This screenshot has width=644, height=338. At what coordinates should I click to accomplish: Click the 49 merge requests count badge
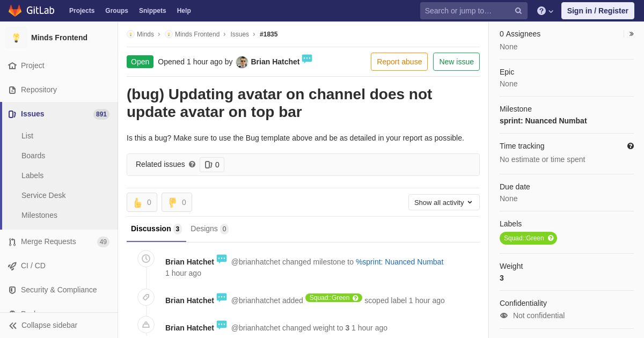click(103, 241)
